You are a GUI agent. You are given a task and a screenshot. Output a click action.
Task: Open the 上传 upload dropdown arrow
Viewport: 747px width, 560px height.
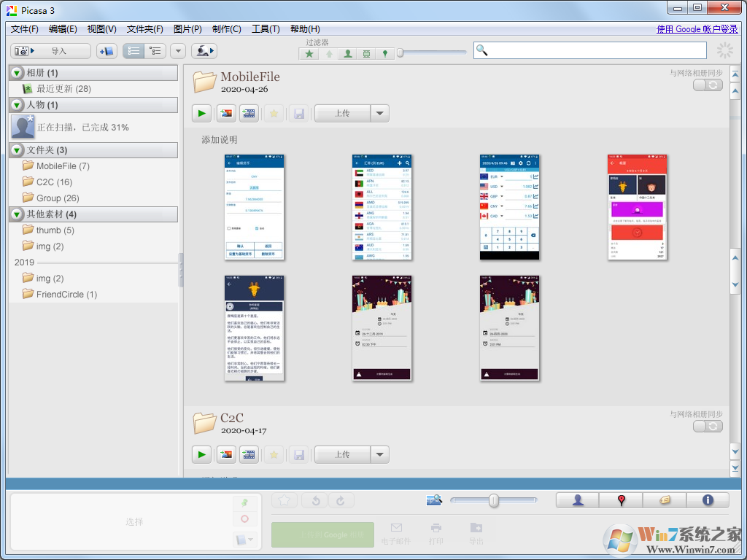click(379, 113)
